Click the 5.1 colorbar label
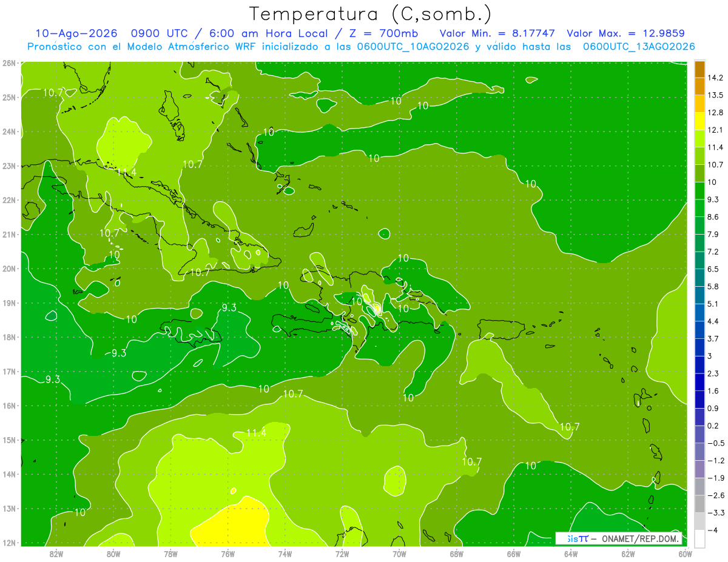Image resolution: width=728 pixels, height=562 pixels. [714, 304]
